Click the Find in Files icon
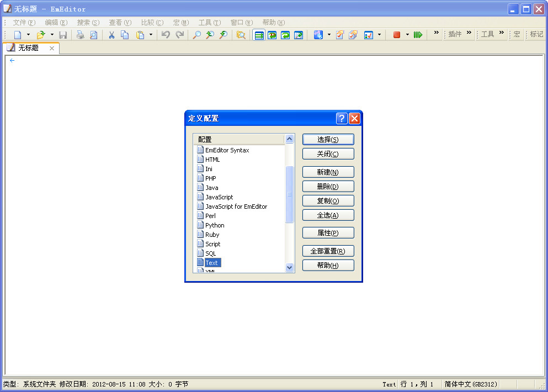This screenshot has width=548, height=392. (241, 35)
